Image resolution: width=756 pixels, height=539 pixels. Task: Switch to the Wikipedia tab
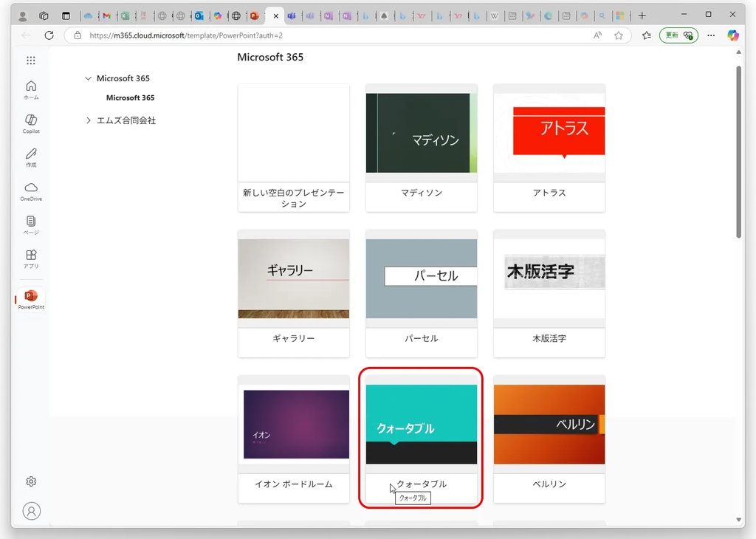click(494, 16)
